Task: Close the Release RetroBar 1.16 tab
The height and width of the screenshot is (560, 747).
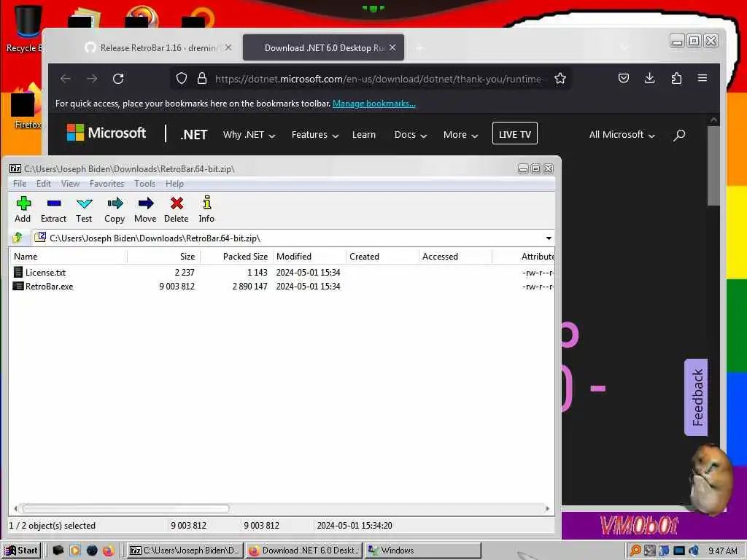Action: point(228,47)
